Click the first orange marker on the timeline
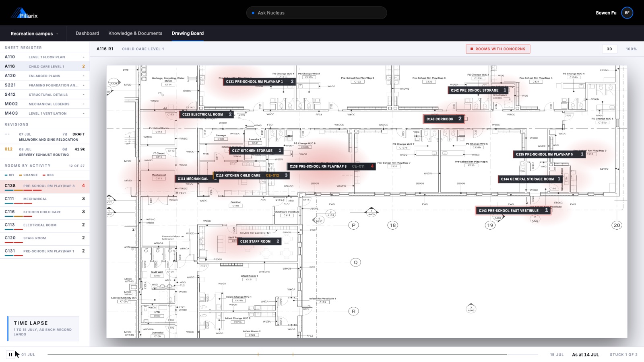Viewport: 644px width, 362px height. tap(258, 354)
